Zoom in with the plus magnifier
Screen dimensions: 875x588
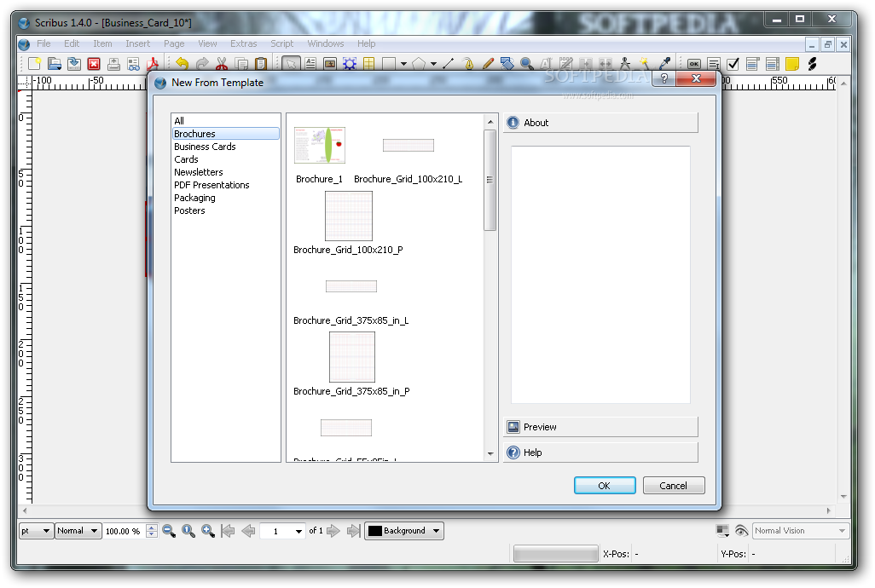tap(207, 531)
